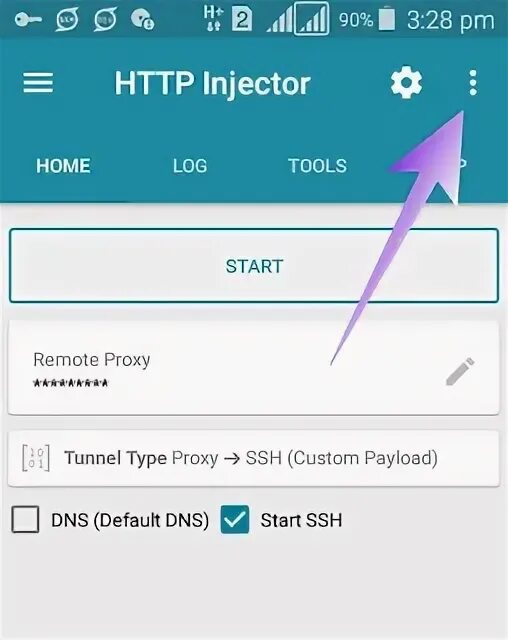
Task: Open settings via the gear icon
Action: coord(406,83)
